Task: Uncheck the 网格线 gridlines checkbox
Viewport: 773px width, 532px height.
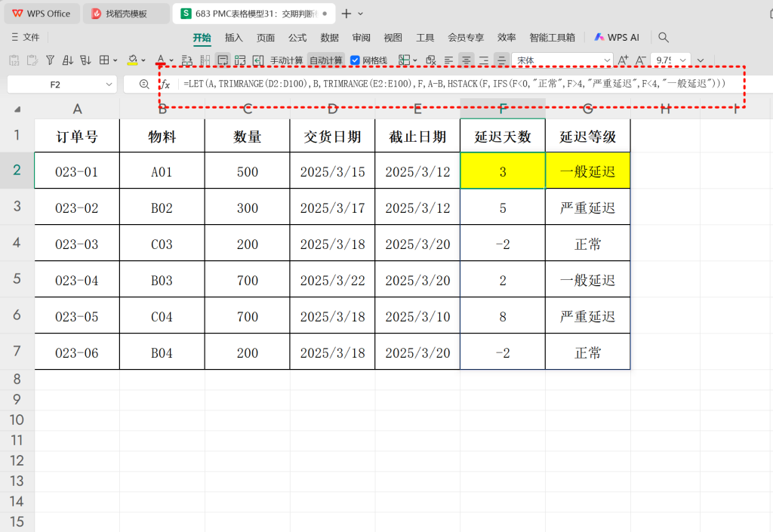Action: (x=355, y=60)
